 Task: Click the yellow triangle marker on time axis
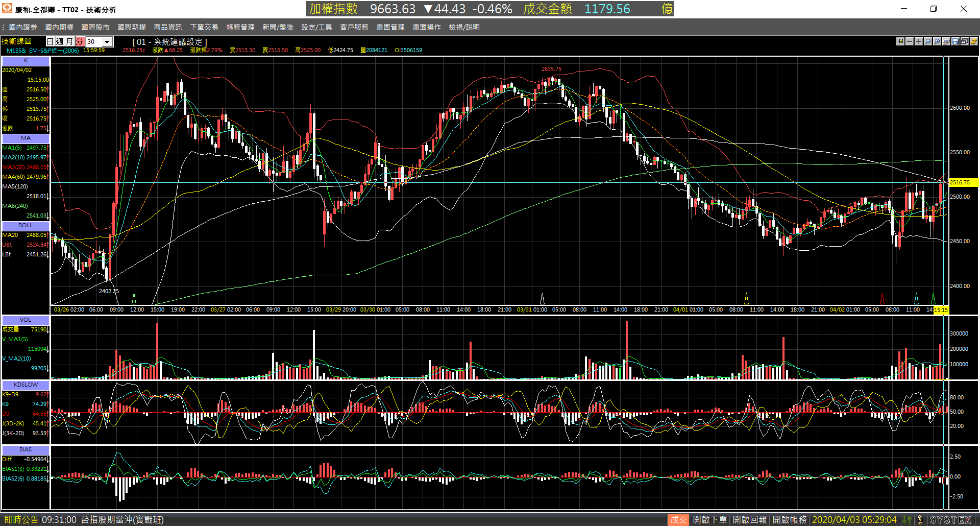(746, 298)
